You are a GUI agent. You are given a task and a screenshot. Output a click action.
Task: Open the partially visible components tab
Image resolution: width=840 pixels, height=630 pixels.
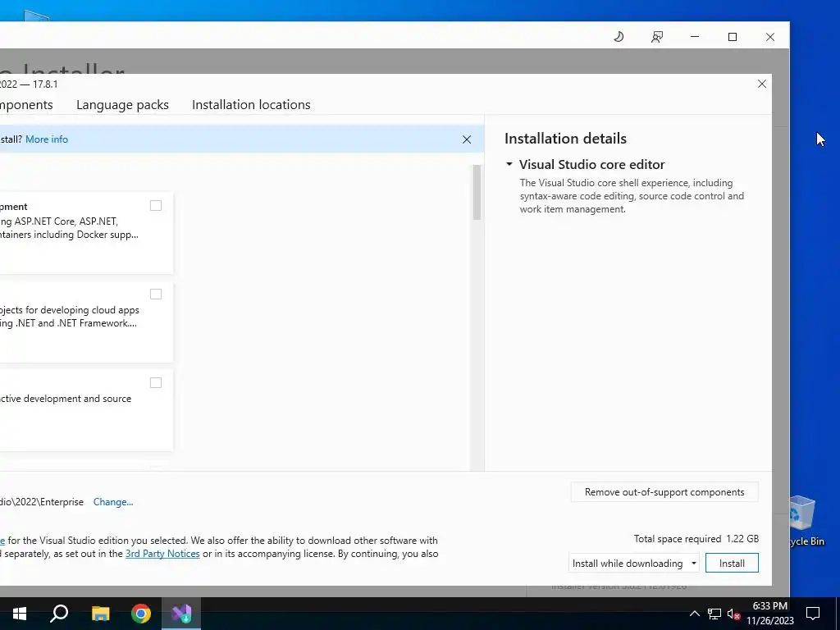click(x=26, y=104)
